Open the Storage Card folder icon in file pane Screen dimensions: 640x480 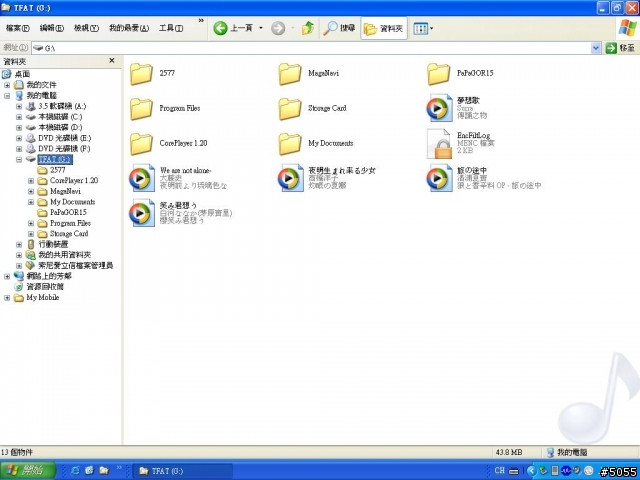(x=290, y=109)
